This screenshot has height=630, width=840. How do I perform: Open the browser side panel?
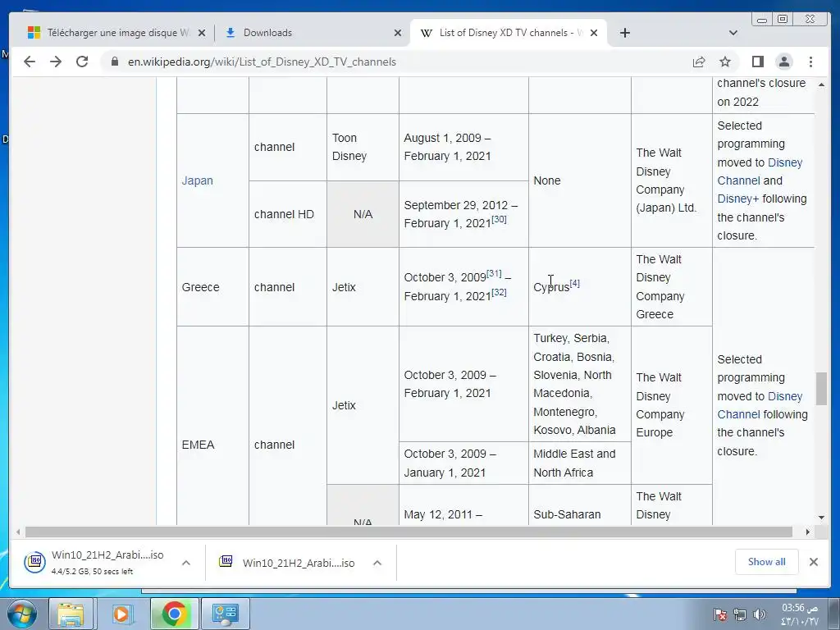757,62
